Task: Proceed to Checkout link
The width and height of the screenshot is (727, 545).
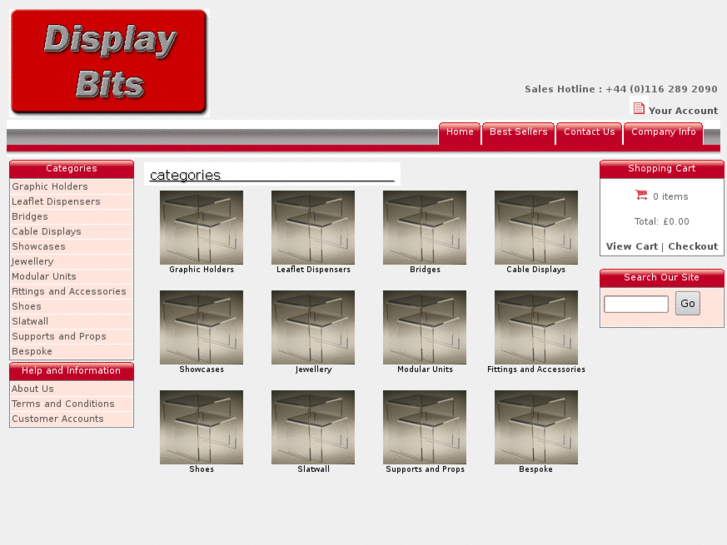Action: pyautogui.click(x=693, y=246)
